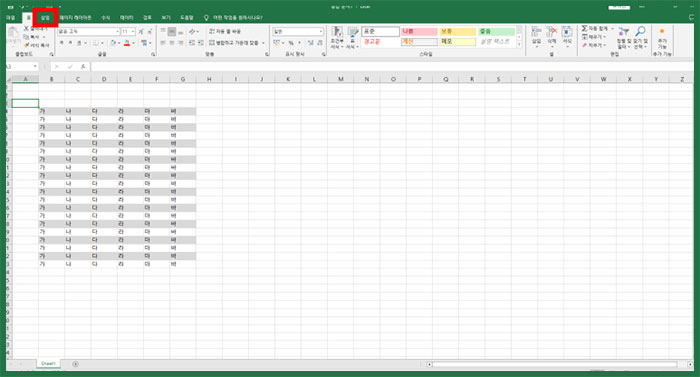Click Merge & Center (병합하고 가운데 맞춤)
This screenshot has height=377, width=700.
[x=234, y=43]
